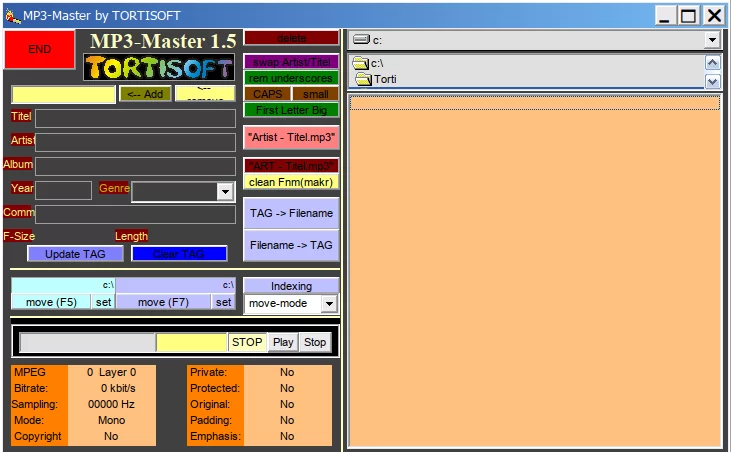Screen dimensions: 731x452
Task: Open the c: drive selector dropdown
Action: (712, 40)
